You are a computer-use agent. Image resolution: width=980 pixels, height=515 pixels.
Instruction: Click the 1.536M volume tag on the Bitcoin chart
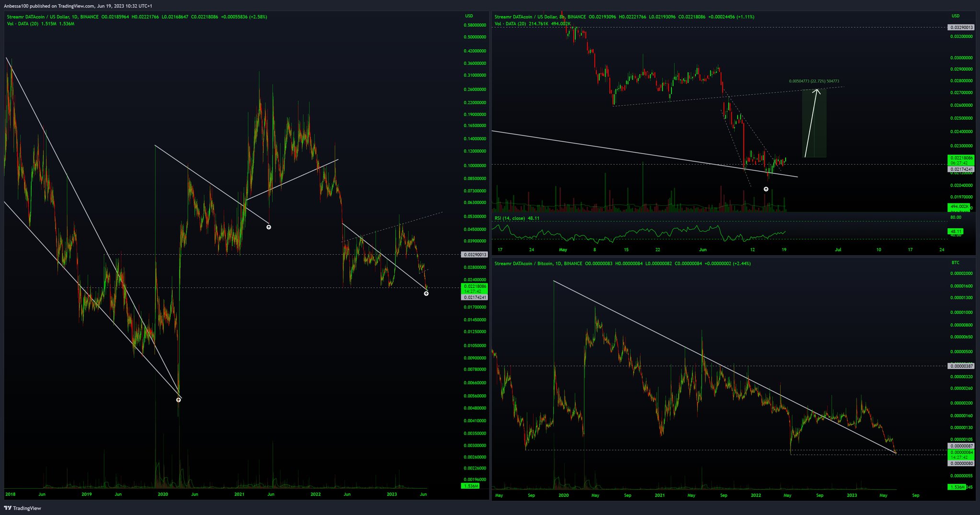(x=957, y=487)
